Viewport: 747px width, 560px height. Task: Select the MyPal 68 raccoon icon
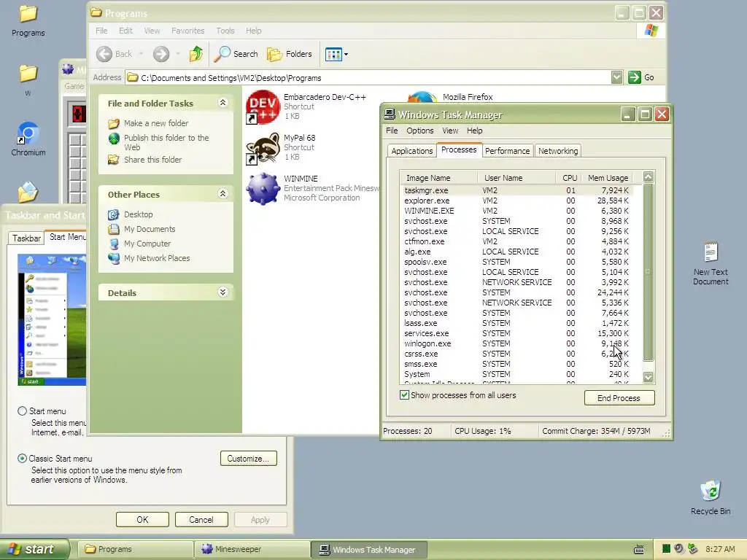263,149
